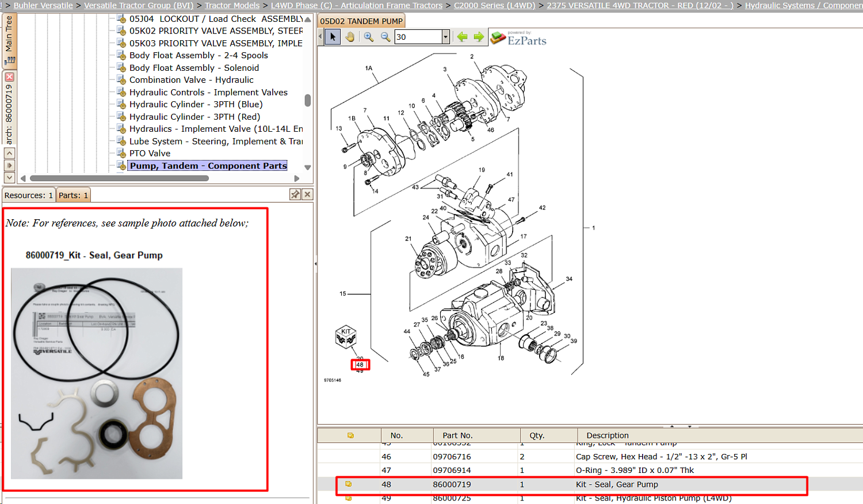
Task: Close the search 86000719 side tab
Action: pos(9,77)
